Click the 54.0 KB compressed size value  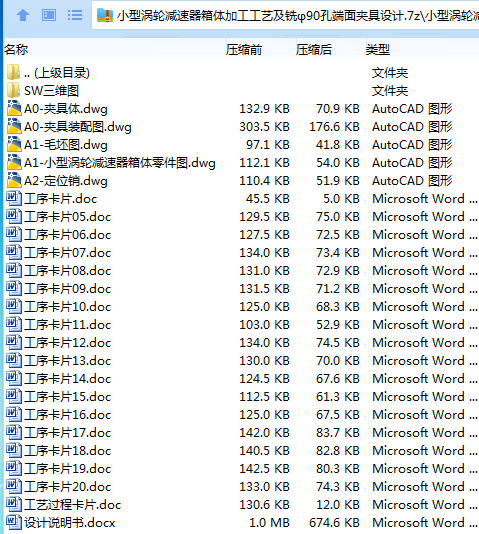[x=338, y=163]
